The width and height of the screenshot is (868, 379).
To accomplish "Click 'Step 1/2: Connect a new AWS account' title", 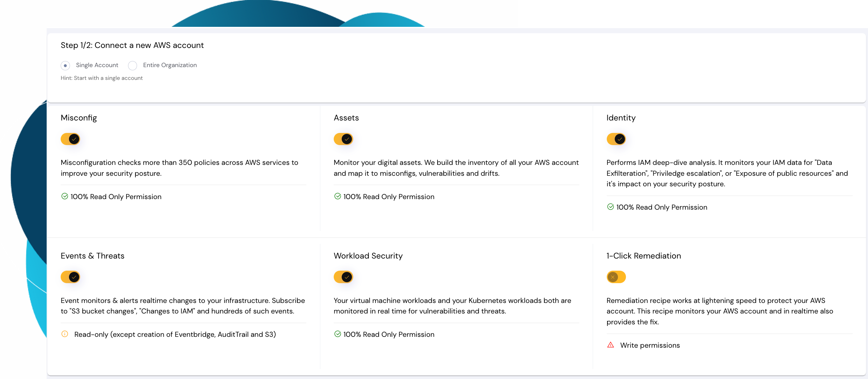I will (132, 45).
